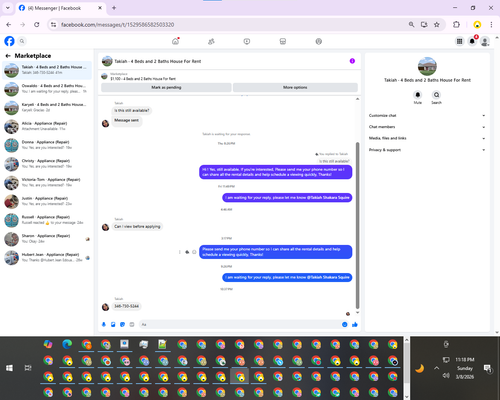Attach a file using the photo icon
This screenshot has height=400, width=500.
tap(113, 324)
